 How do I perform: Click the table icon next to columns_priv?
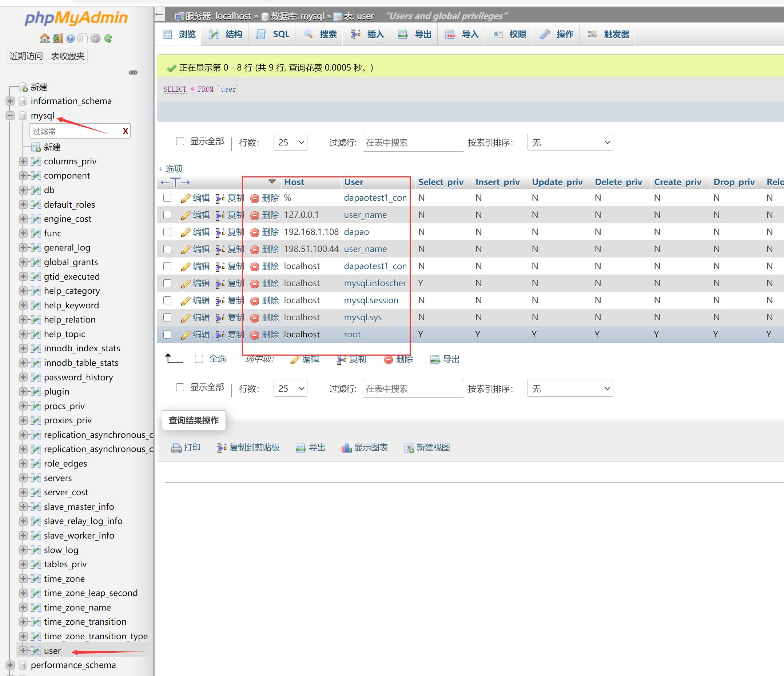pyautogui.click(x=36, y=161)
